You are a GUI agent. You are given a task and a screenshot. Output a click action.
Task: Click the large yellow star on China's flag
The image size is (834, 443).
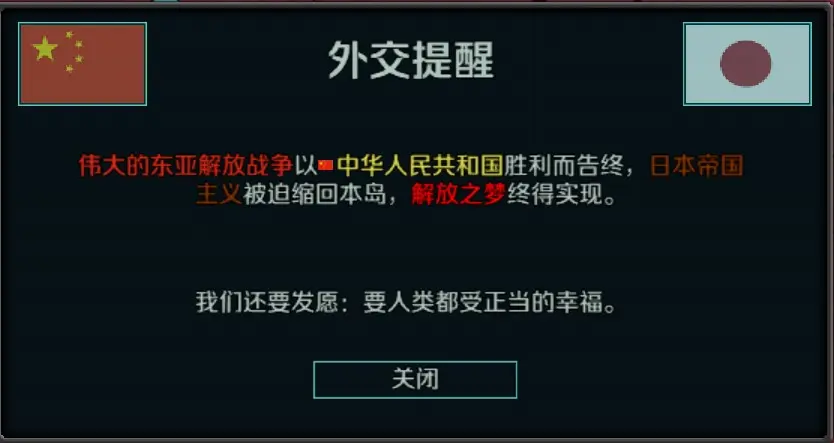(x=45, y=48)
